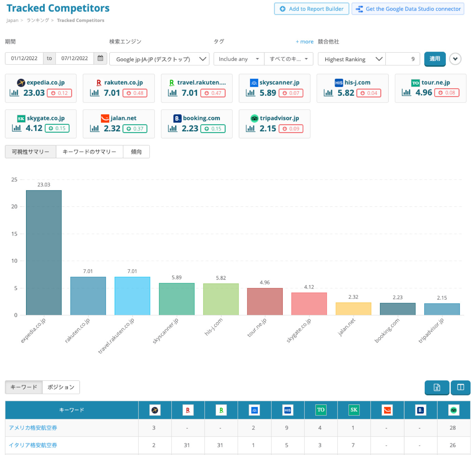This screenshot has width=476, height=455.
Task: Click the tripadvisor.jp card chart icon
Action: [251, 128]
